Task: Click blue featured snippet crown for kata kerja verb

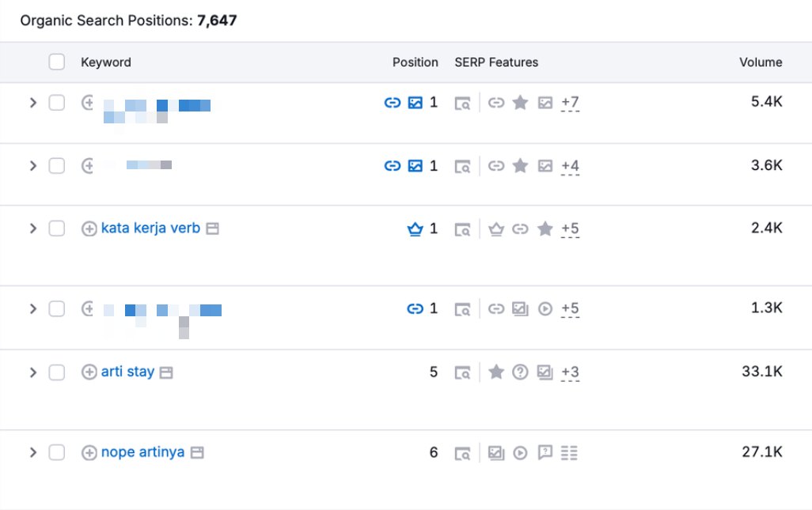Action: click(415, 229)
